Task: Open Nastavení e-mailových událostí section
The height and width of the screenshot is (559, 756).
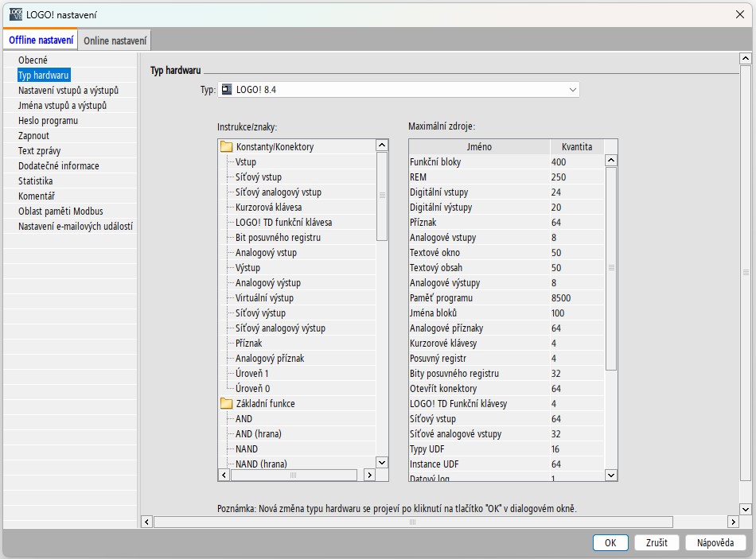Action: click(x=76, y=227)
